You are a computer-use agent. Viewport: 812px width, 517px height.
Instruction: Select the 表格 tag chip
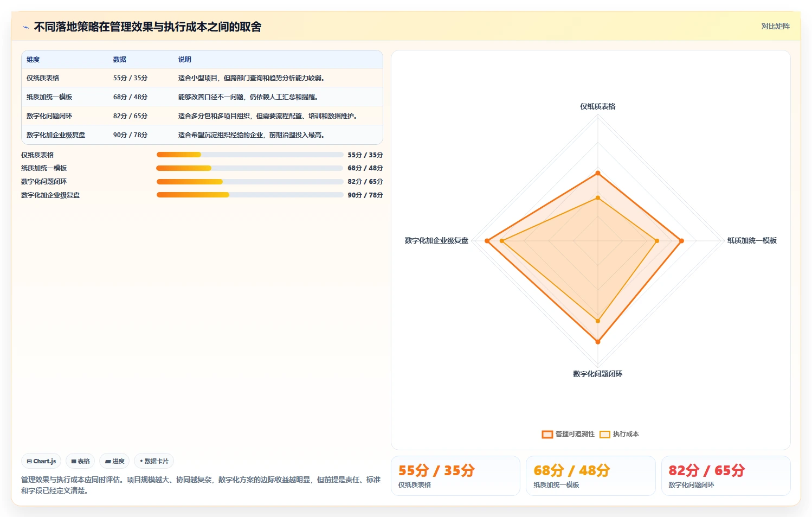[80, 461]
